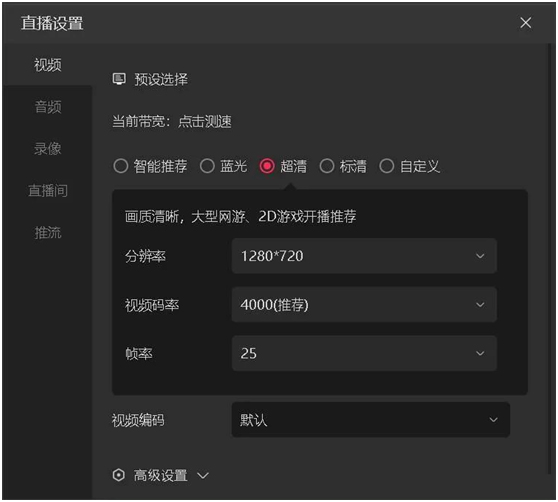This screenshot has width=558, height=502.
Task: Click the hexagon gear icon for 高级设置
Action: [x=119, y=475]
